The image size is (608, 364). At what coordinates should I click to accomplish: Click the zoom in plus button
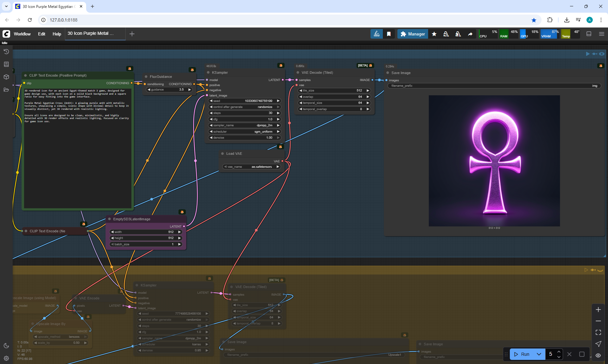coord(598,310)
